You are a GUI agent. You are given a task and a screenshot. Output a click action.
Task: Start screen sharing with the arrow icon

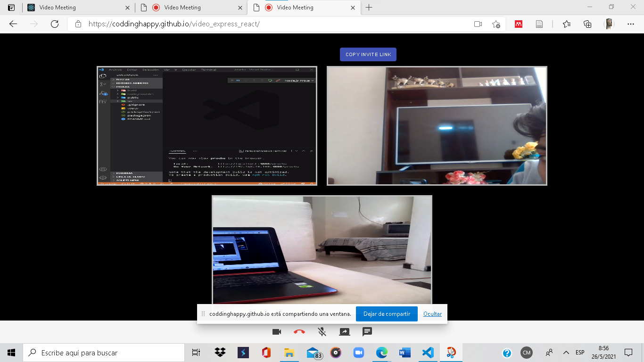[345, 331]
